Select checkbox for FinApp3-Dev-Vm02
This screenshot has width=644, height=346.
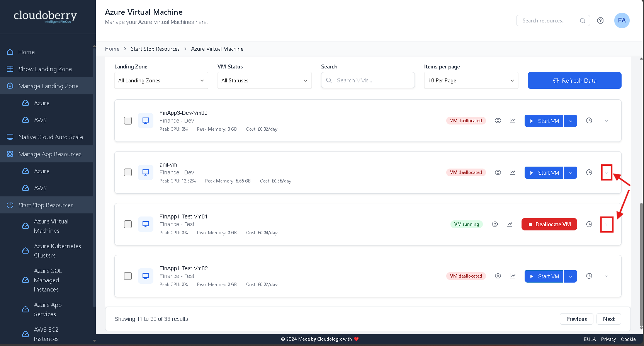coord(128,121)
